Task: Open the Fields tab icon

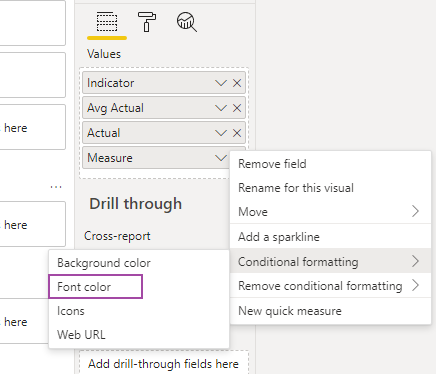Action: pyautogui.click(x=107, y=22)
